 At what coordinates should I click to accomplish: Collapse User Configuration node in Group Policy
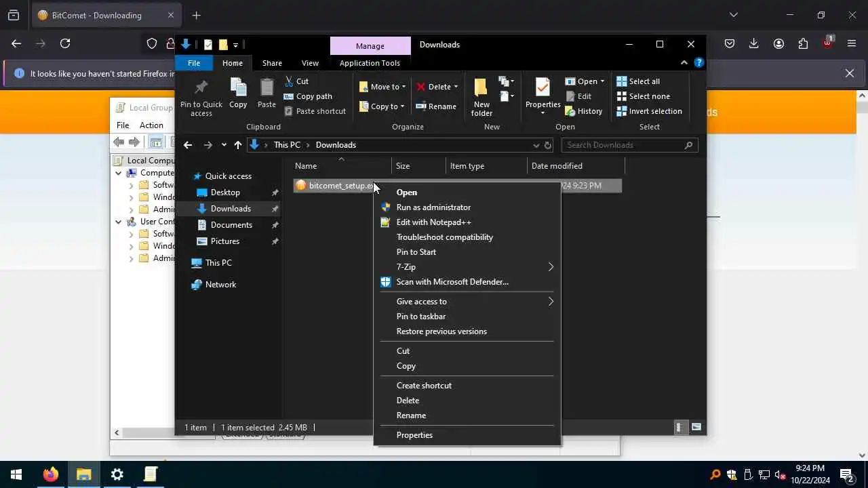[119, 222]
